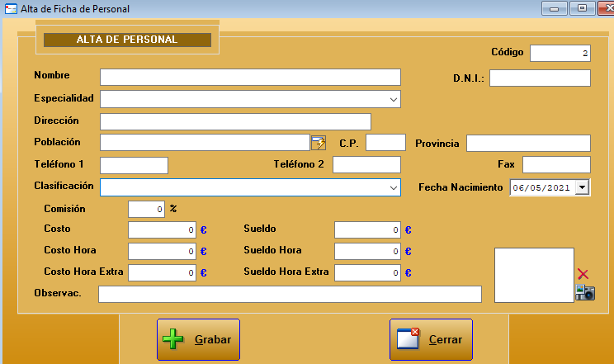Click the ALTA DE PERSONAL header label
Viewport: 614px width, 364px height.
[x=127, y=40]
